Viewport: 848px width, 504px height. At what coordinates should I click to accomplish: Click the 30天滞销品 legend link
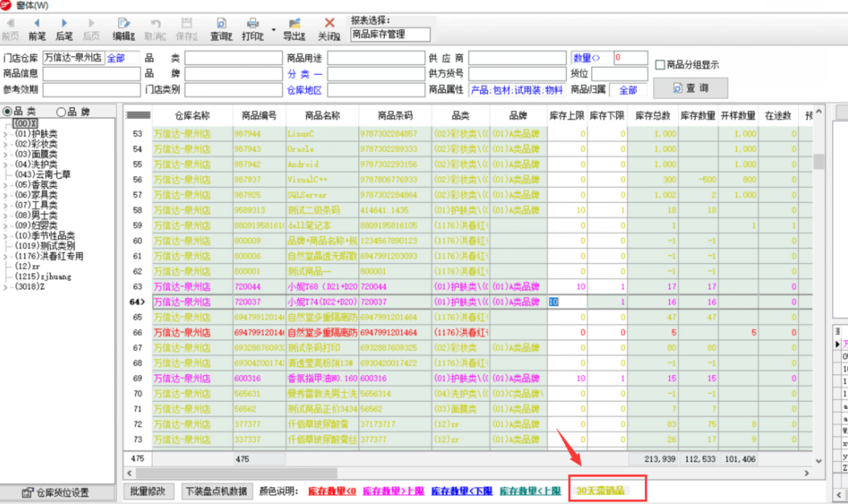pyautogui.click(x=600, y=490)
